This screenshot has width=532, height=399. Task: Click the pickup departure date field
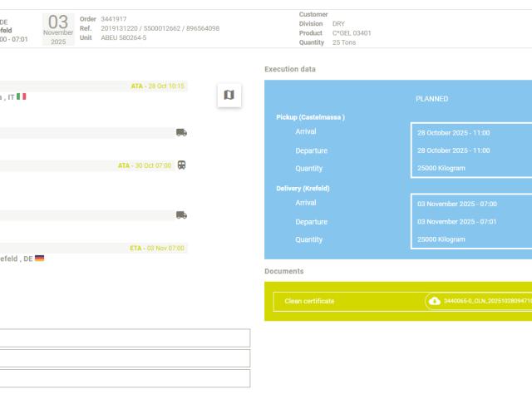[x=453, y=150]
